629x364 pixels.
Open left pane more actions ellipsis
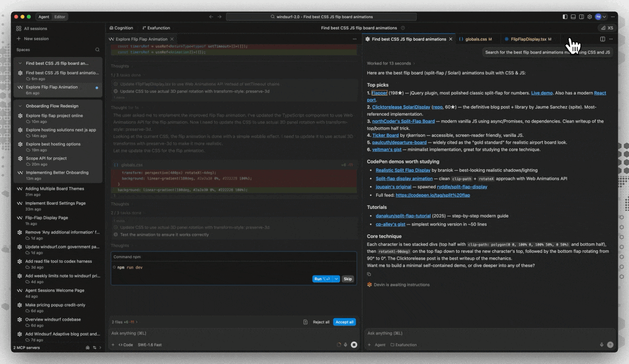pyautogui.click(x=354, y=39)
